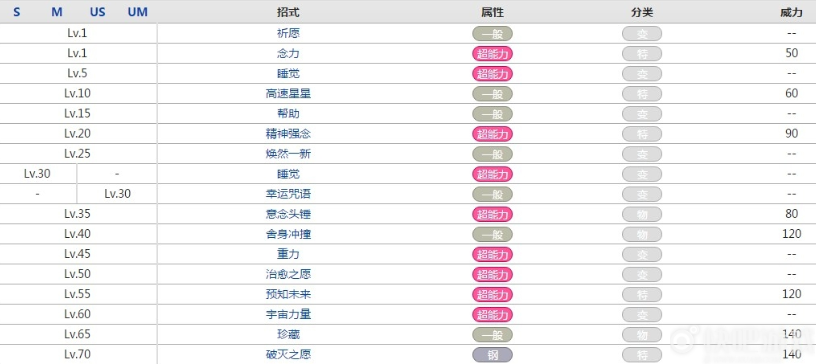Click 超能力 type badge in 念力 row
The image size is (816, 364).
492,54
